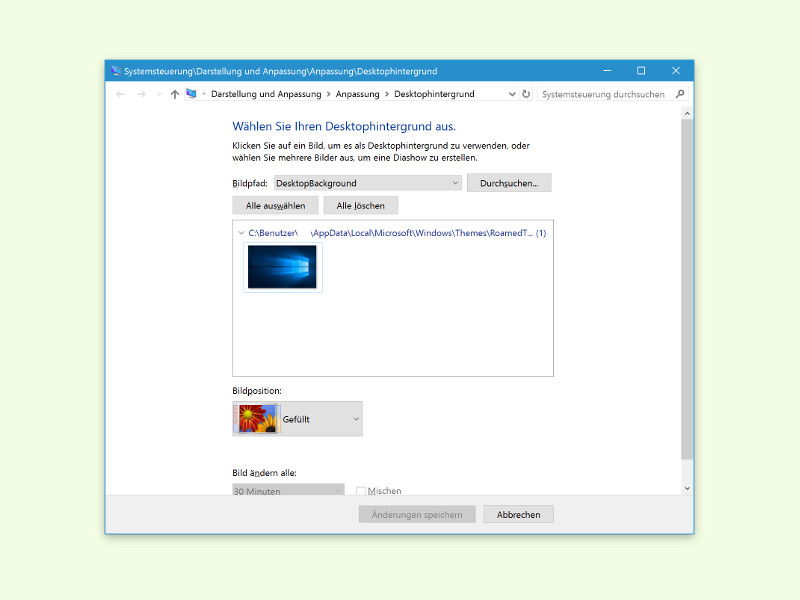Collapse the C:\Benutzer folder group
This screenshot has width=800, height=600.
[x=241, y=233]
